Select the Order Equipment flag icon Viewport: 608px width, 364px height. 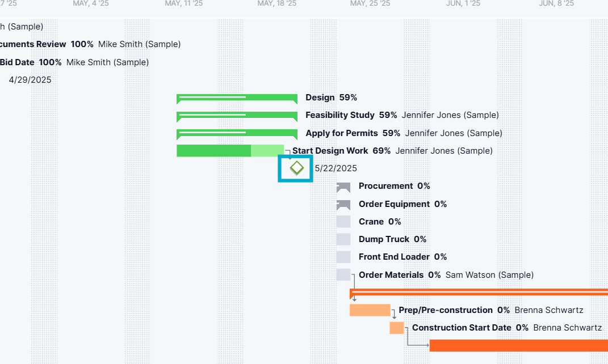pos(343,204)
